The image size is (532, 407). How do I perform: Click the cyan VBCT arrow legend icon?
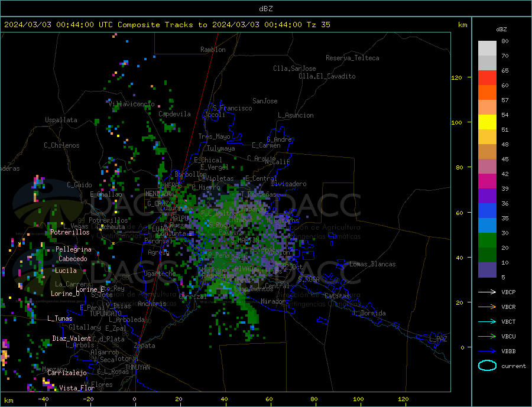click(x=487, y=321)
